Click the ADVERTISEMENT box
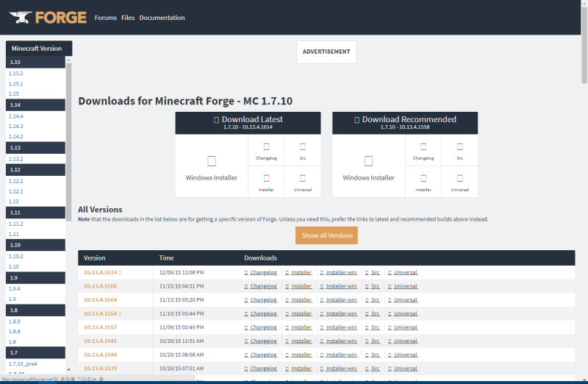The height and width of the screenshot is (384, 588). click(x=326, y=51)
